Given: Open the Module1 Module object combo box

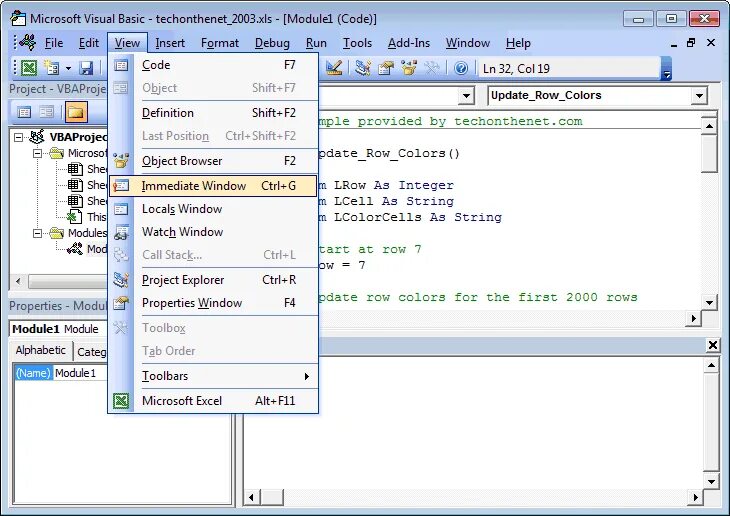Looking at the screenshot, I should (59, 329).
